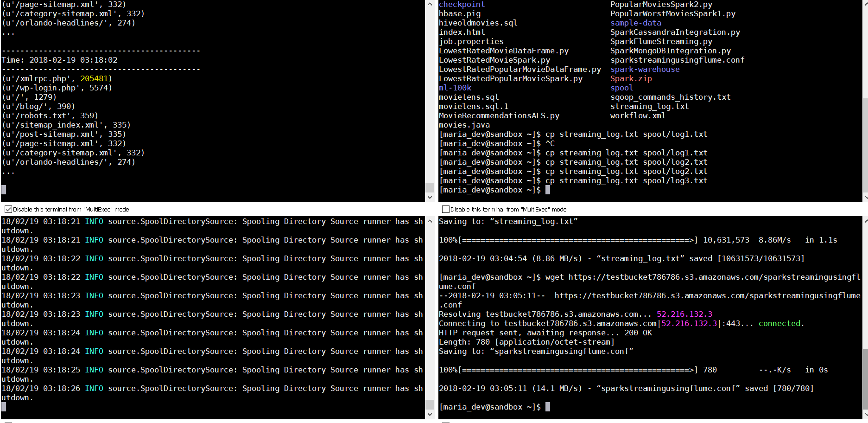
Task: Click the '^C' interrupted prompt line
Action: (497, 143)
